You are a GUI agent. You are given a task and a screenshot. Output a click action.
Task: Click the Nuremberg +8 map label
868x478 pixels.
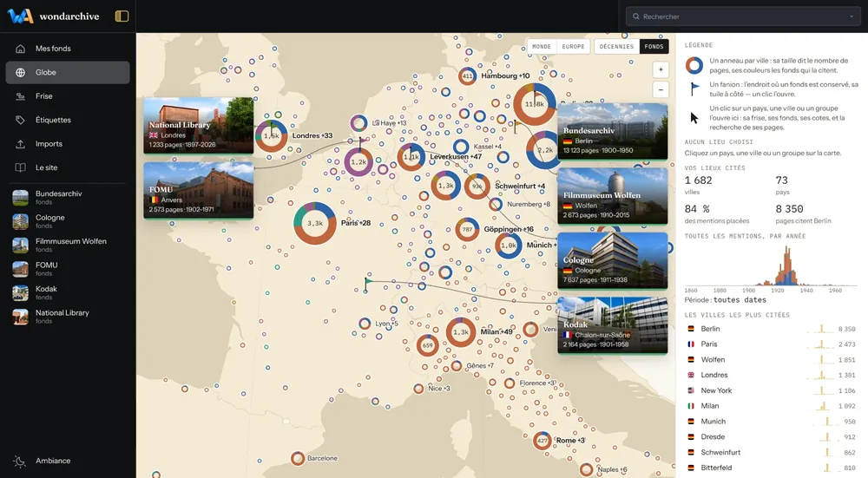[529, 204]
